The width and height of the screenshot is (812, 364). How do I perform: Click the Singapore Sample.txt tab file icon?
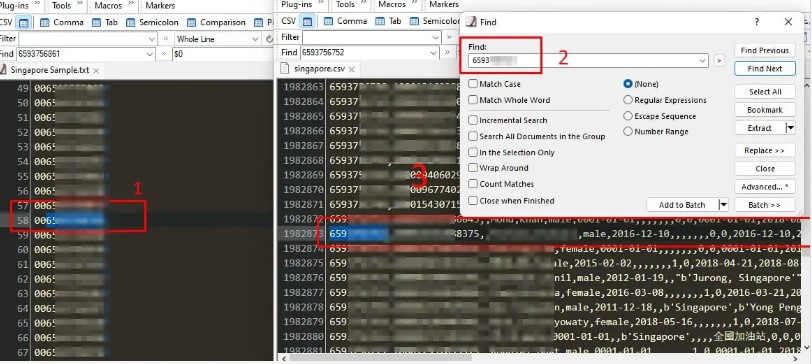[x=4, y=70]
